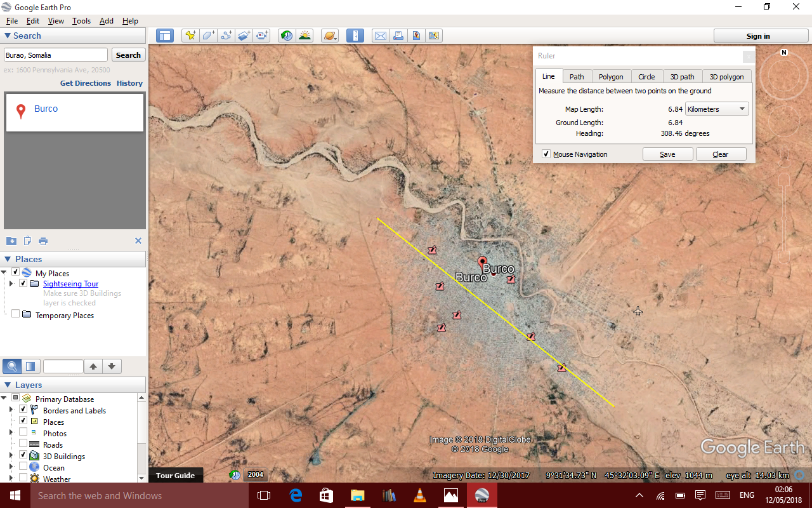The height and width of the screenshot is (508, 812).
Task: Move the selected place down arrow
Action: [112, 366]
